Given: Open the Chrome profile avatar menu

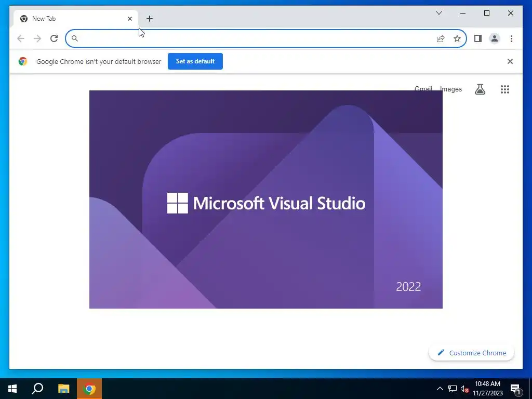Looking at the screenshot, I should (495, 38).
